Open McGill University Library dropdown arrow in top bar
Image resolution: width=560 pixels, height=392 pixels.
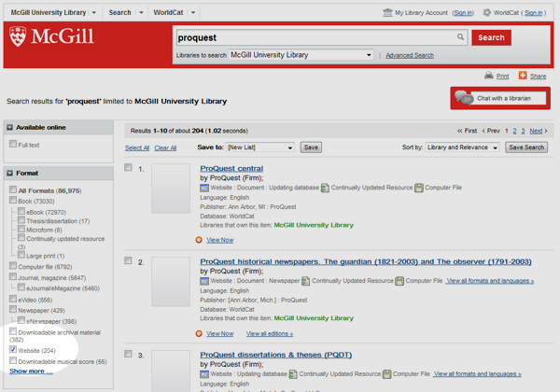coord(94,12)
